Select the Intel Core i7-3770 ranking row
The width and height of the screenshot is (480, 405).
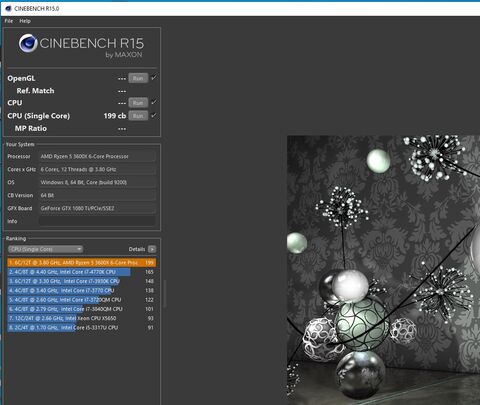(x=82, y=290)
